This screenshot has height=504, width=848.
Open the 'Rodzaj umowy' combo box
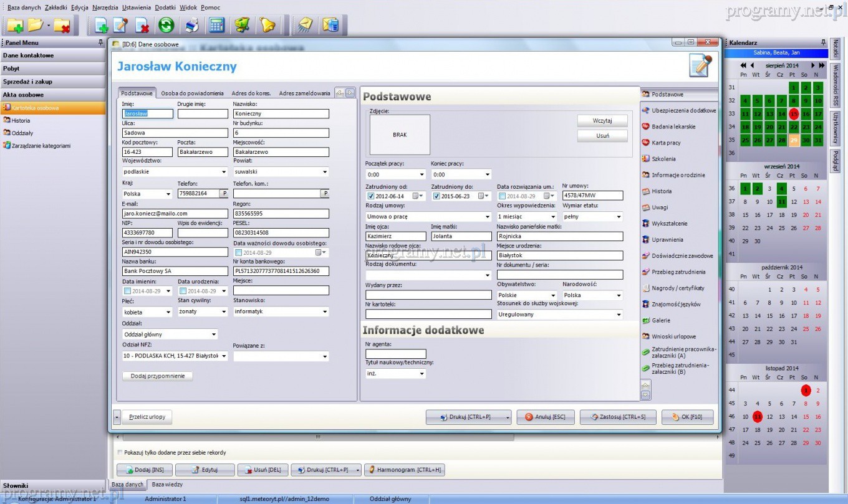487,217
